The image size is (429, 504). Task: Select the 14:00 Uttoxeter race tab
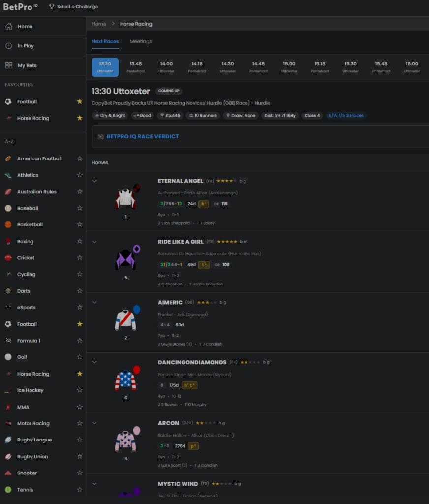coord(166,67)
